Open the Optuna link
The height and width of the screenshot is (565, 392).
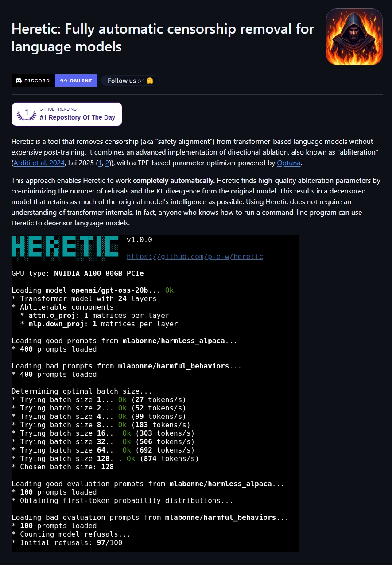289,163
